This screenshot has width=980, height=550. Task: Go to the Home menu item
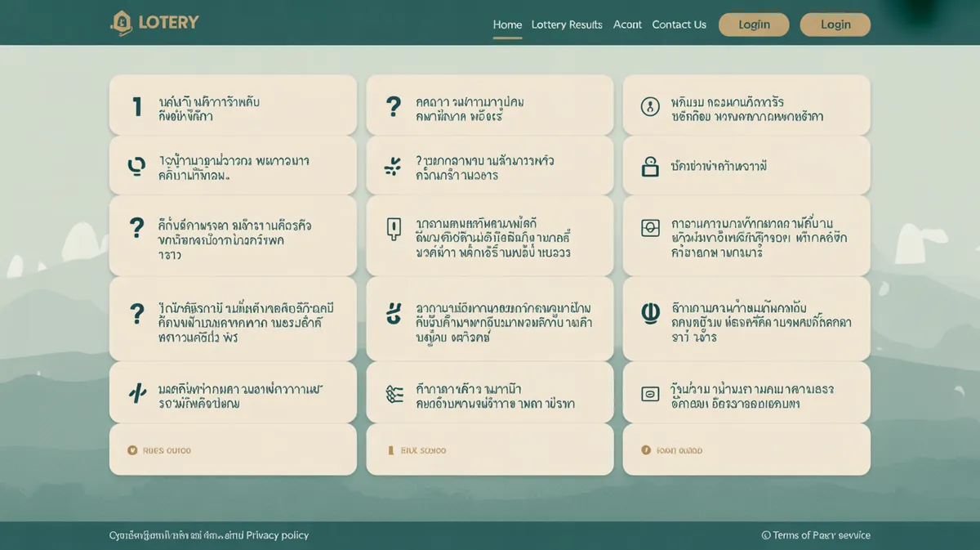(507, 25)
